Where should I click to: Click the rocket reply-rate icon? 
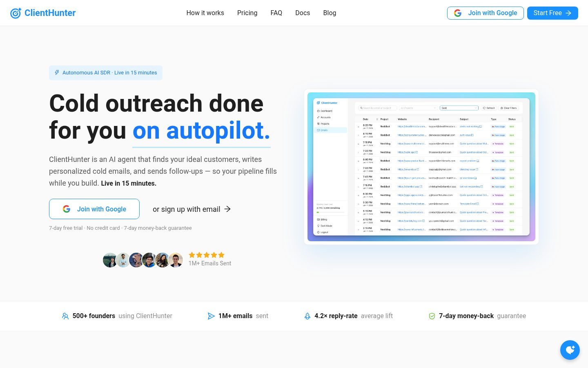pos(307,316)
